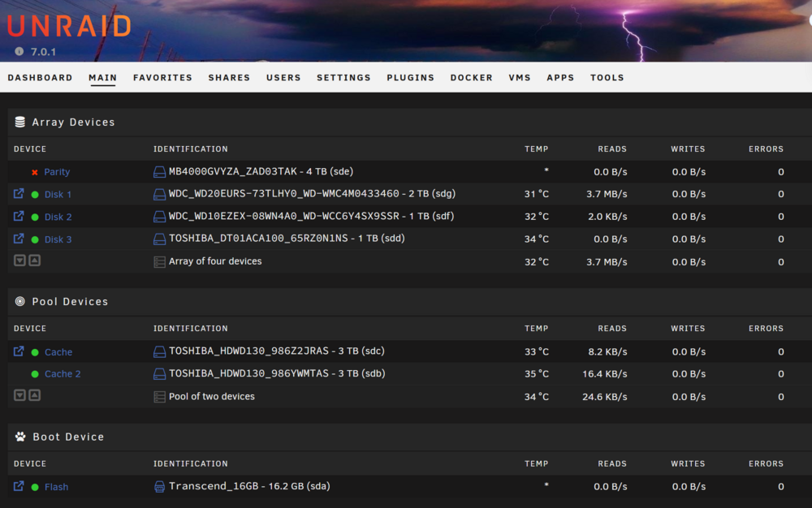The image size is (812, 508).
Task: Click the Boot Device paw icon
Action: [20, 437]
